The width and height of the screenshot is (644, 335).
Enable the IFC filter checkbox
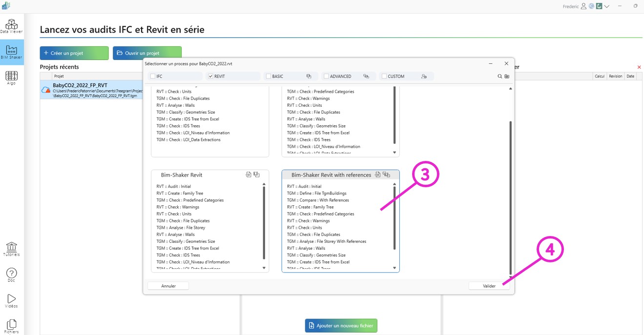(153, 77)
